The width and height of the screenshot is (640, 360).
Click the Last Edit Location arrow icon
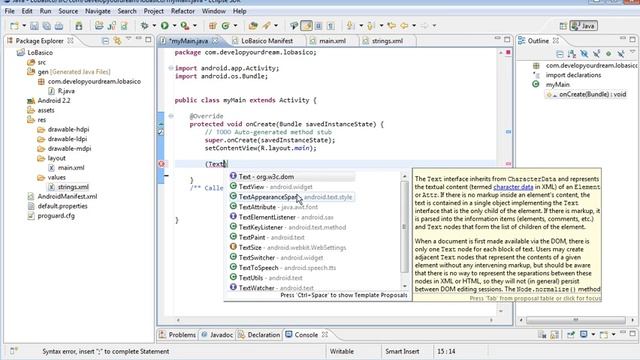391,26
